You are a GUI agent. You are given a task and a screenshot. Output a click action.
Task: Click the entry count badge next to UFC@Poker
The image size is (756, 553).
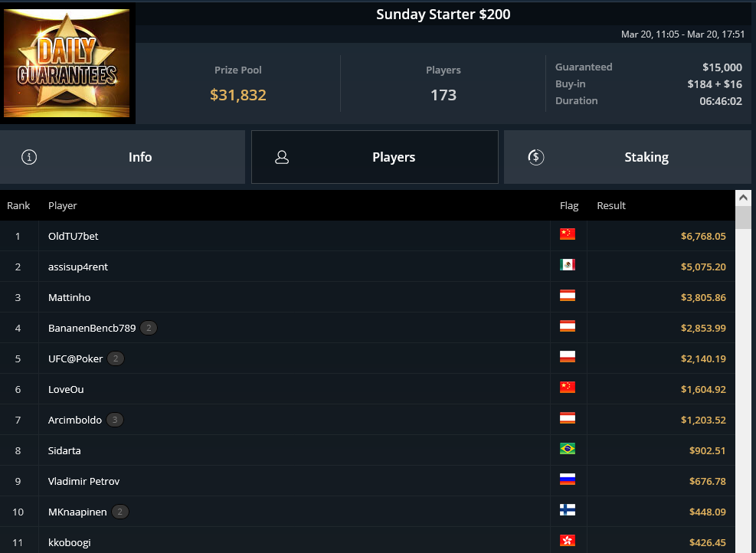pos(115,358)
